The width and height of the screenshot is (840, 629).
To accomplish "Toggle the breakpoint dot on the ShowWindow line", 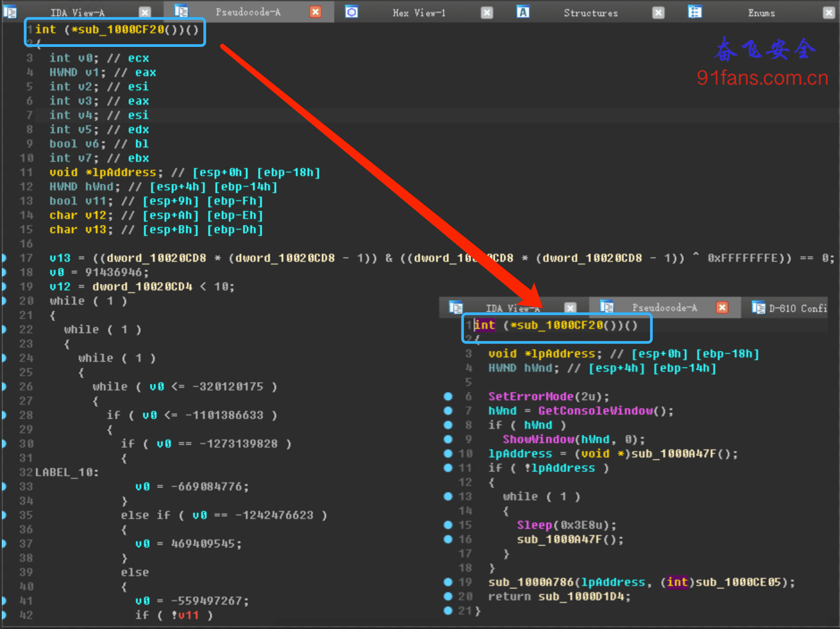I will point(448,439).
